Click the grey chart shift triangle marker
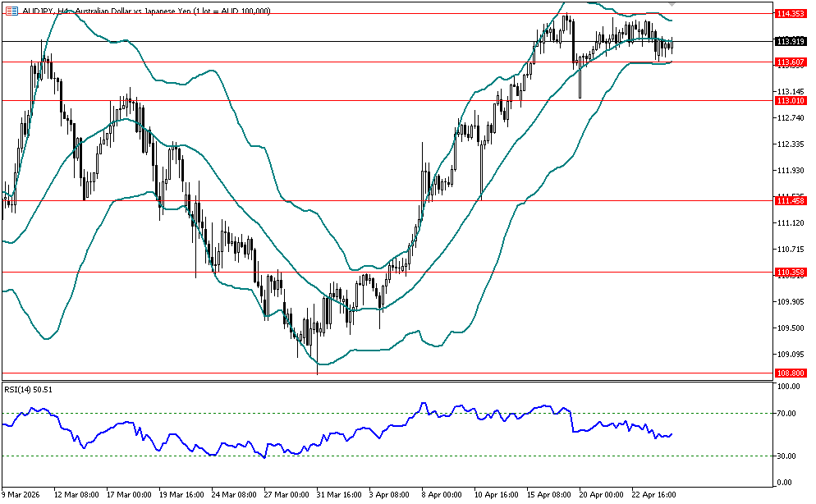Viewport: 816px width, 504px height. [672, 4]
